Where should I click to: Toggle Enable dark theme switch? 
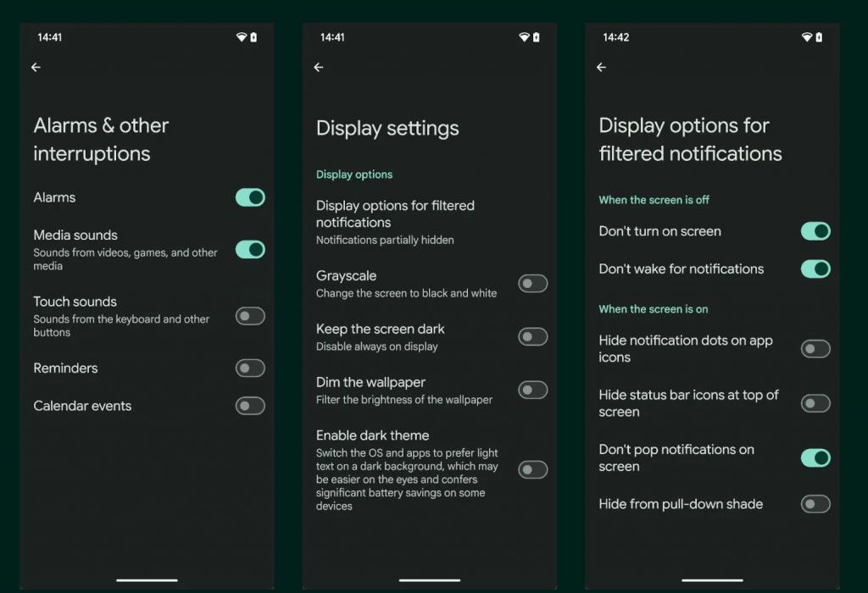pyautogui.click(x=533, y=469)
